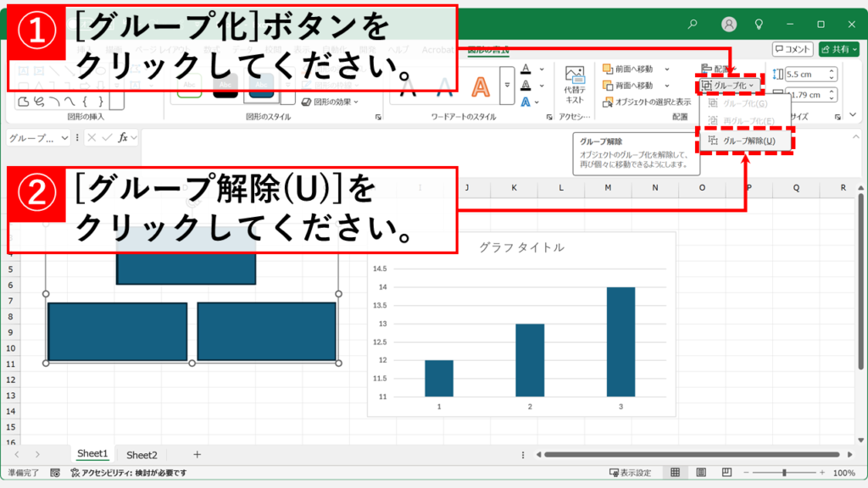Viewport: 868px width, 488px height.
Task: Click the fx insert function button
Action: [x=123, y=138]
